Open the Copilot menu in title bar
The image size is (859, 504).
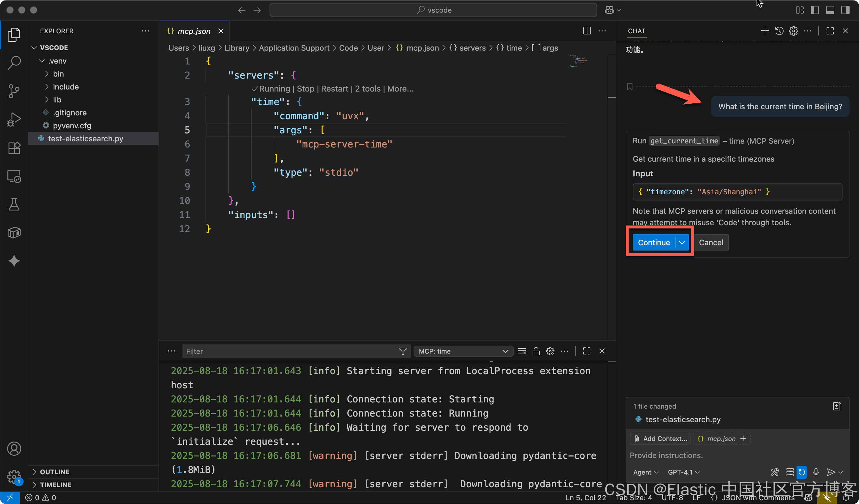pyautogui.click(x=612, y=10)
